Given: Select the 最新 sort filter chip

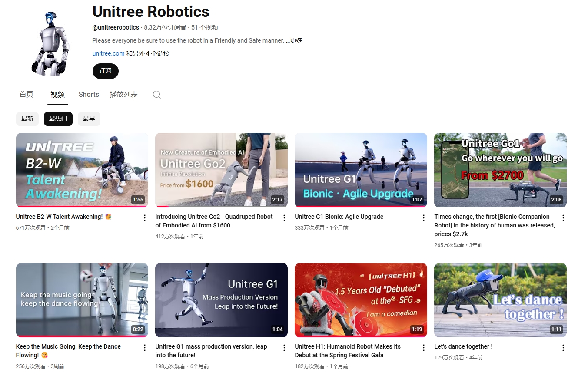Looking at the screenshot, I should pyautogui.click(x=27, y=119).
